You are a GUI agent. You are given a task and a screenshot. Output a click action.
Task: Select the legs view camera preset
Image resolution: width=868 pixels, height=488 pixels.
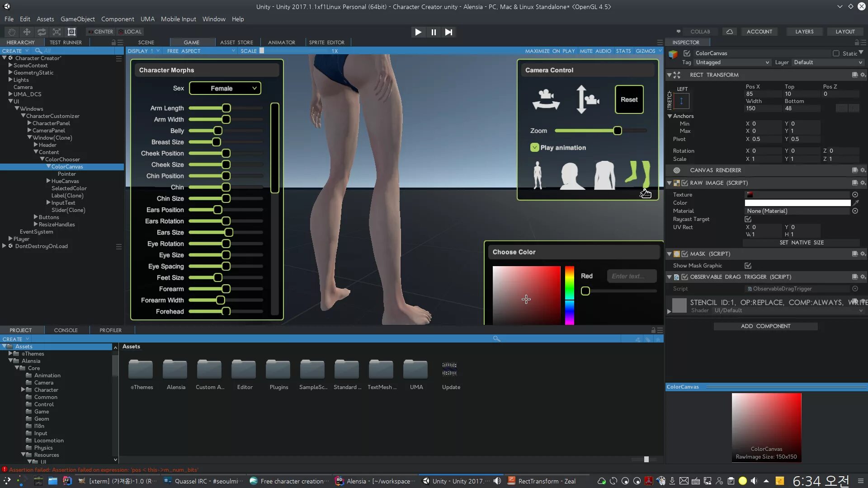[638, 174]
